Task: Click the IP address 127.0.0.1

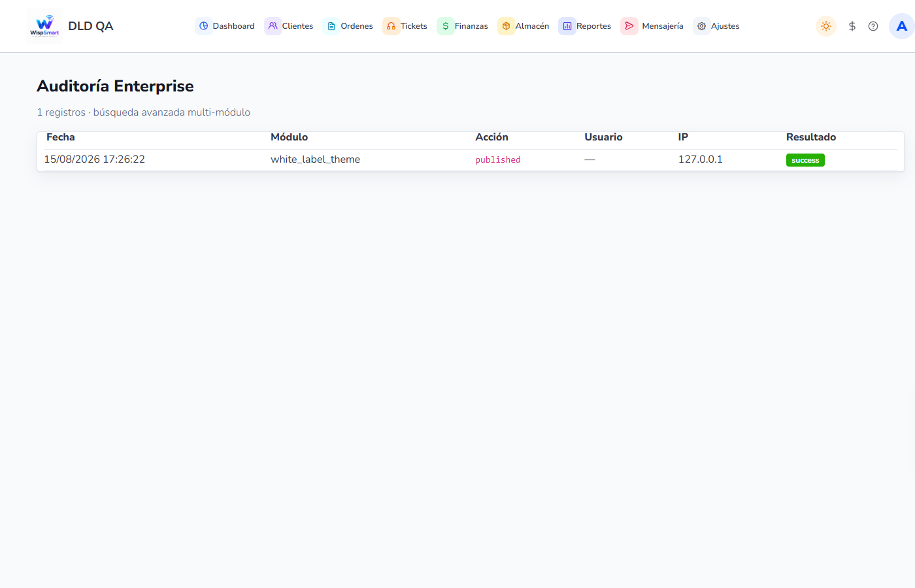Action: (701, 159)
